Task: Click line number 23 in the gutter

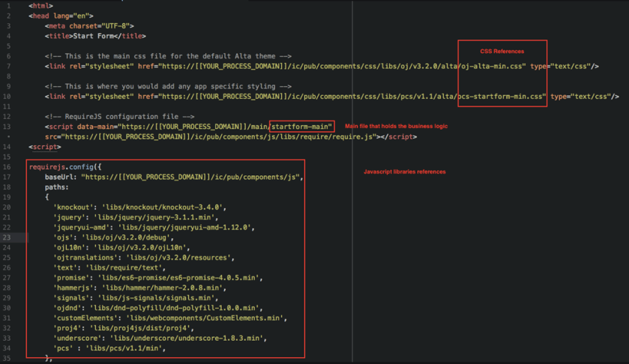Action: pyautogui.click(x=7, y=237)
